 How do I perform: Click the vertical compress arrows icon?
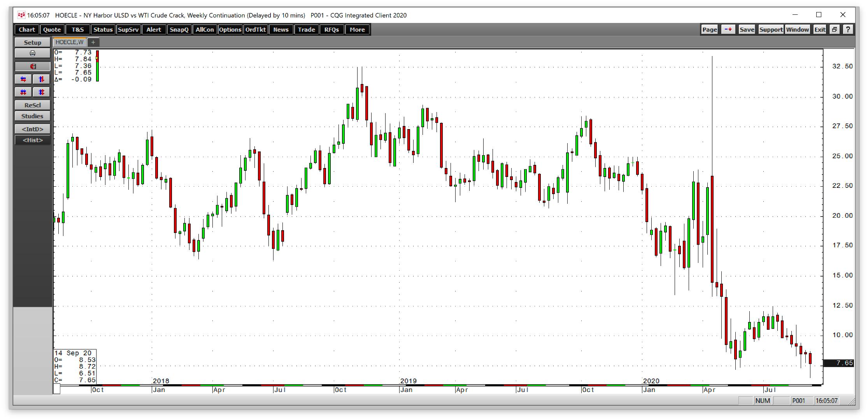(41, 92)
